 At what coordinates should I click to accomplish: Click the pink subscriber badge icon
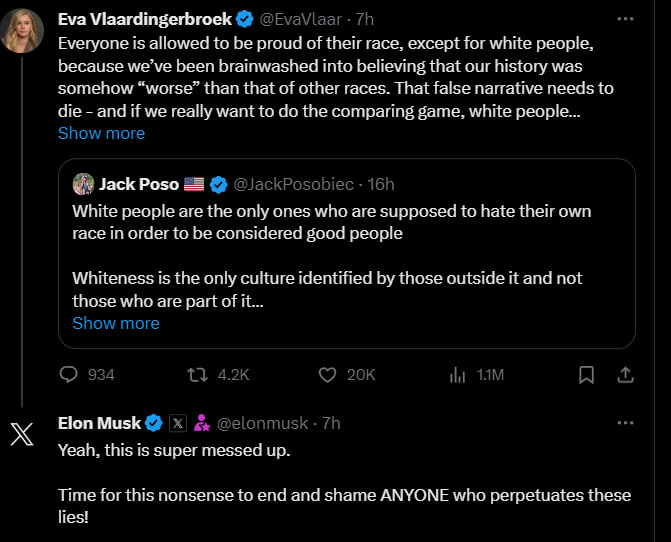201,423
